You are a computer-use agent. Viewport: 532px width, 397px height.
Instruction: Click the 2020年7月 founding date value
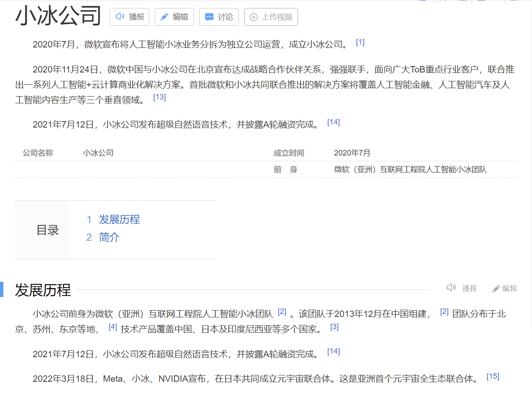coord(352,153)
